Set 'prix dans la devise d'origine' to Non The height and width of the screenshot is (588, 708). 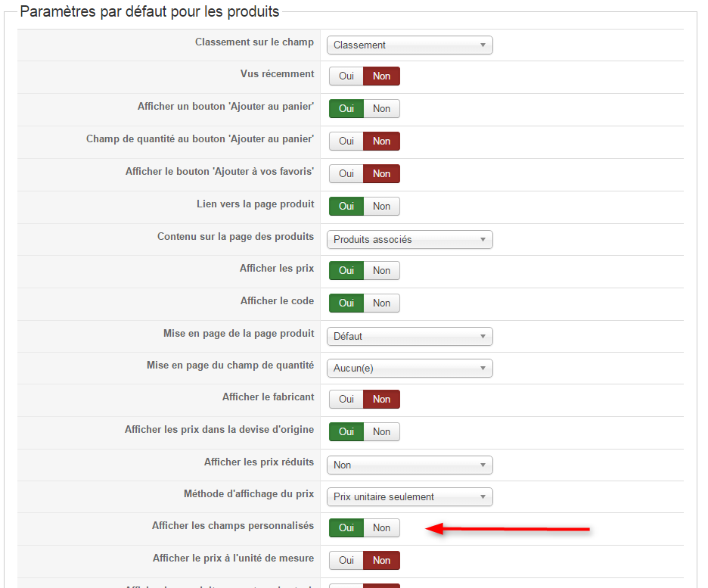click(381, 432)
